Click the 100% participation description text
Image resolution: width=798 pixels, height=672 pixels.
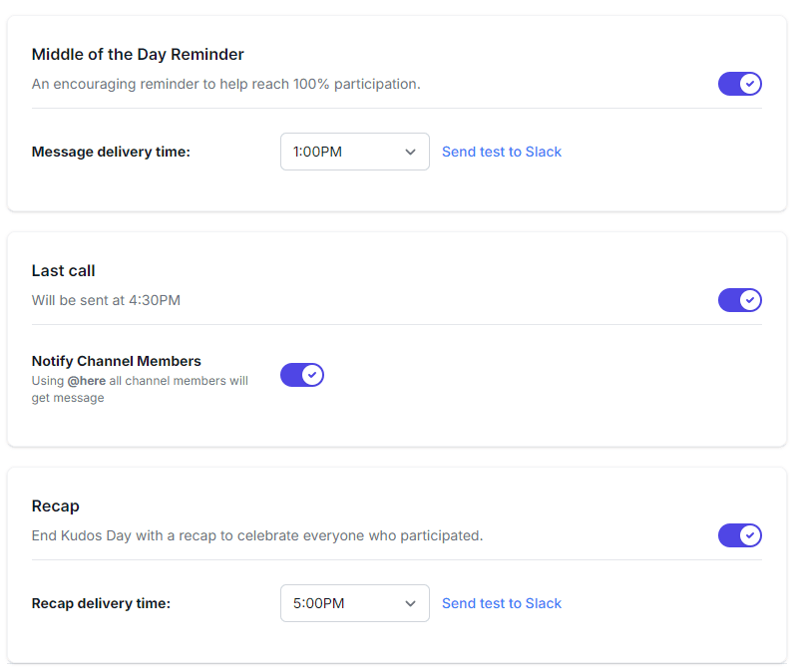coord(225,84)
